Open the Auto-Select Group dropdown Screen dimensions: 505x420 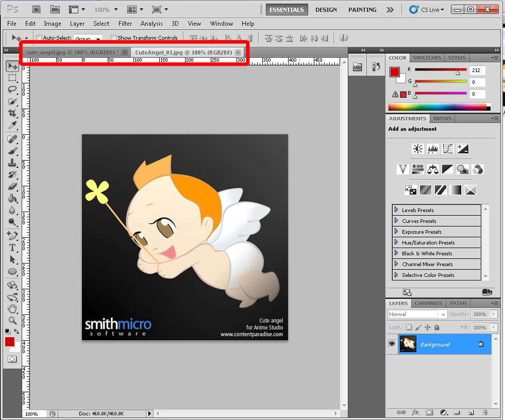coord(88,39)
